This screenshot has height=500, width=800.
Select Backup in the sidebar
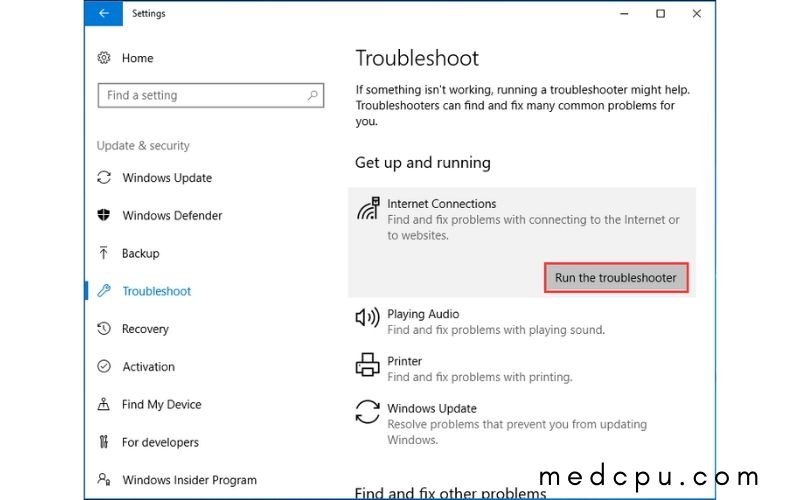140,253
